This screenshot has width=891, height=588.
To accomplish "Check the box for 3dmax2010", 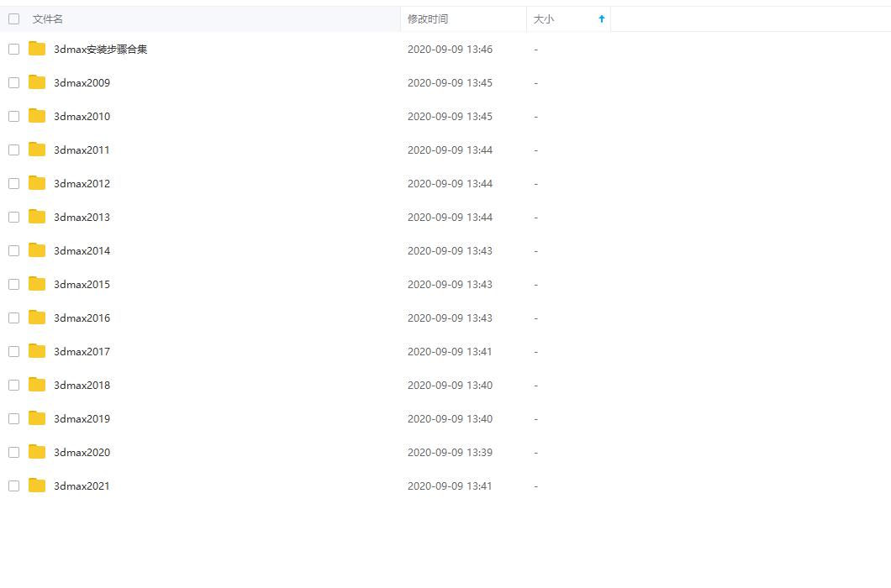I will tap(14, 117).
